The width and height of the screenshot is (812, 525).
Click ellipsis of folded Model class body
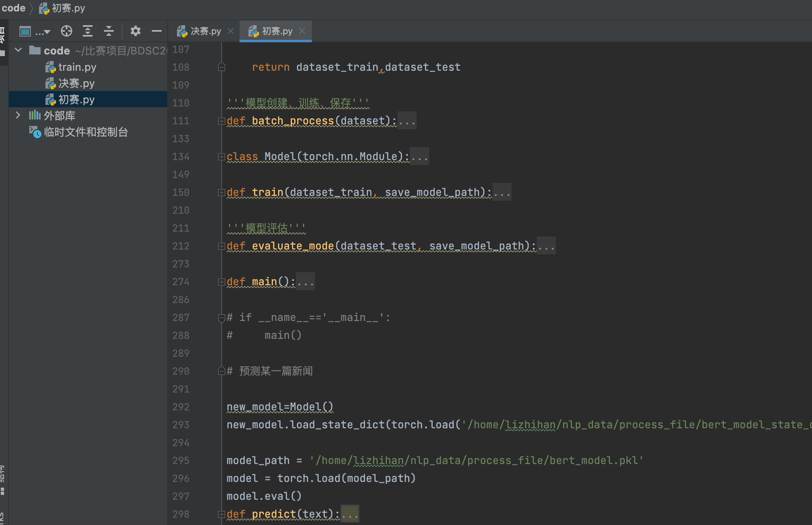point(419,156)
